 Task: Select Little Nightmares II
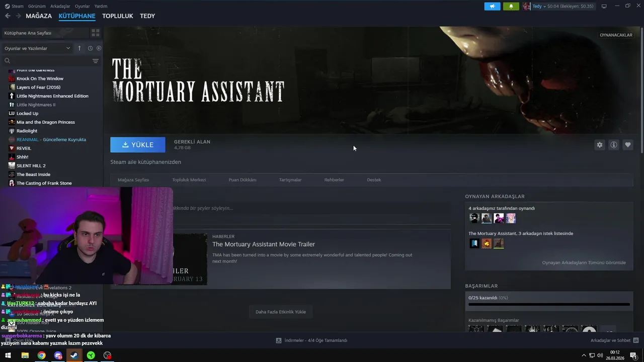tap(36, 105)
